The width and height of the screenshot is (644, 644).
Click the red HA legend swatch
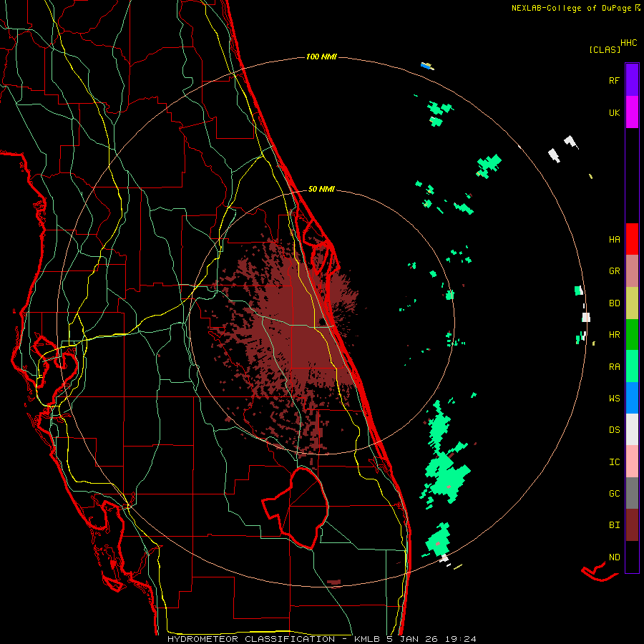632,239
